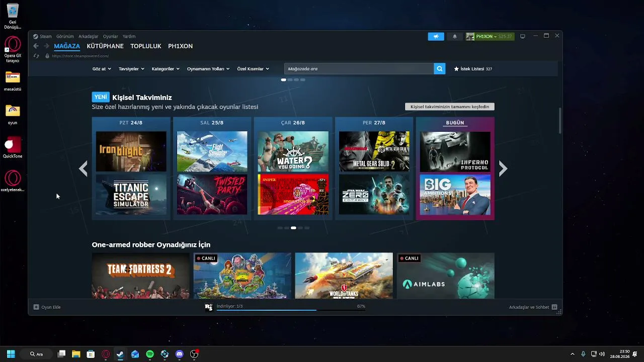Open the Aimlabs live stream thumbnail
Screen dimensions: 644x362
click(446, 276)
